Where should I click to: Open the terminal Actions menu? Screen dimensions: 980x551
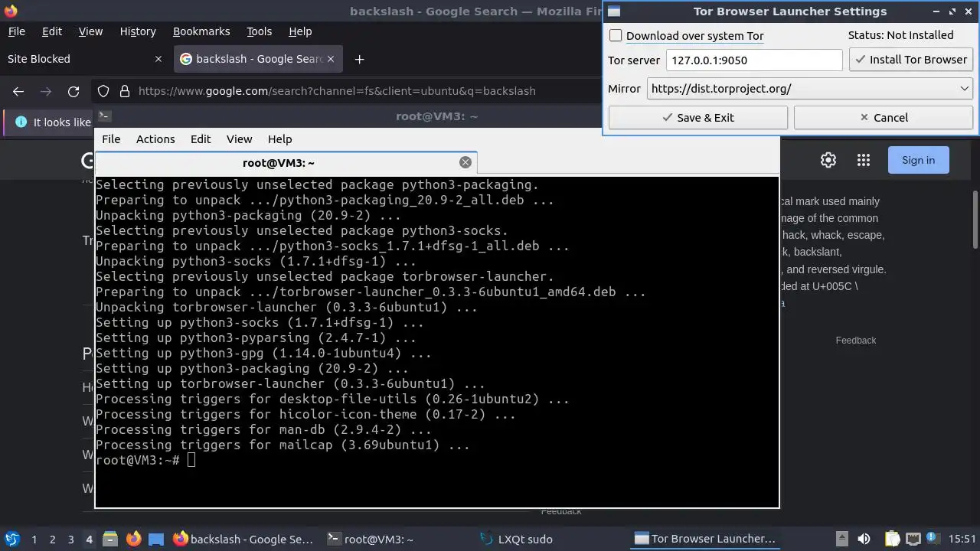click(155, 139)
